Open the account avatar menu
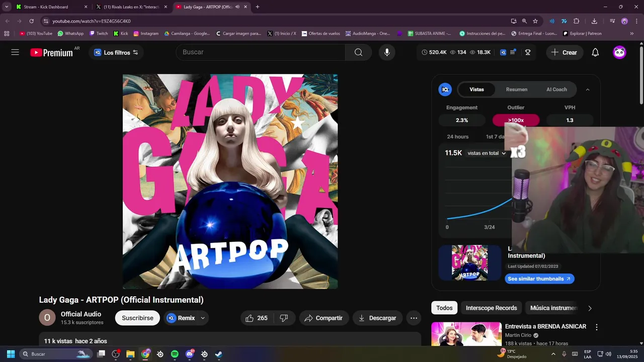644x362 pixels. [x=619, y=52]
